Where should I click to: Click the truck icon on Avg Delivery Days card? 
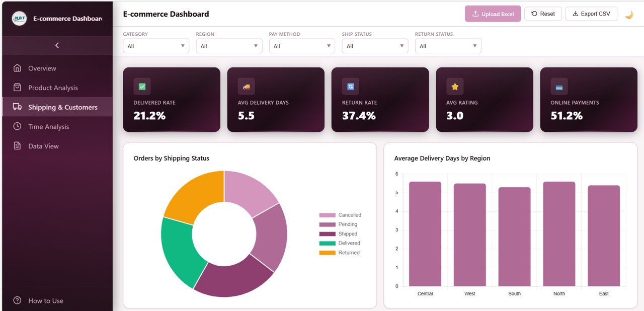pyautogui.click(x=246, y=86)
